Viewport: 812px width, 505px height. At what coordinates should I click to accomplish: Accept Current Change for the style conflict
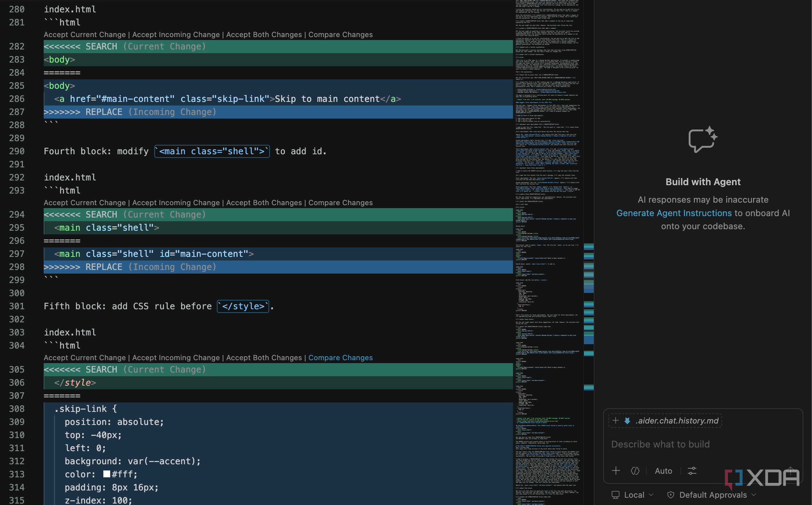coord(85,358)
